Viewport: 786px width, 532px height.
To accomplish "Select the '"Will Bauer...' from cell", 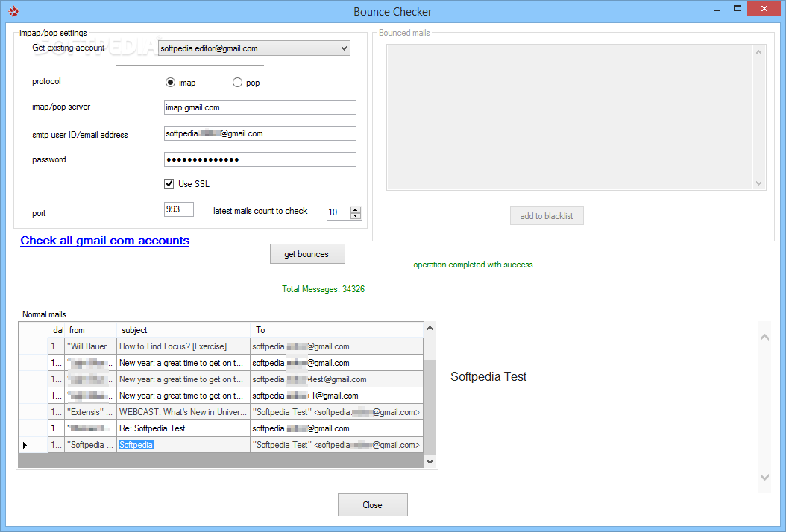I will click(91, 346).
